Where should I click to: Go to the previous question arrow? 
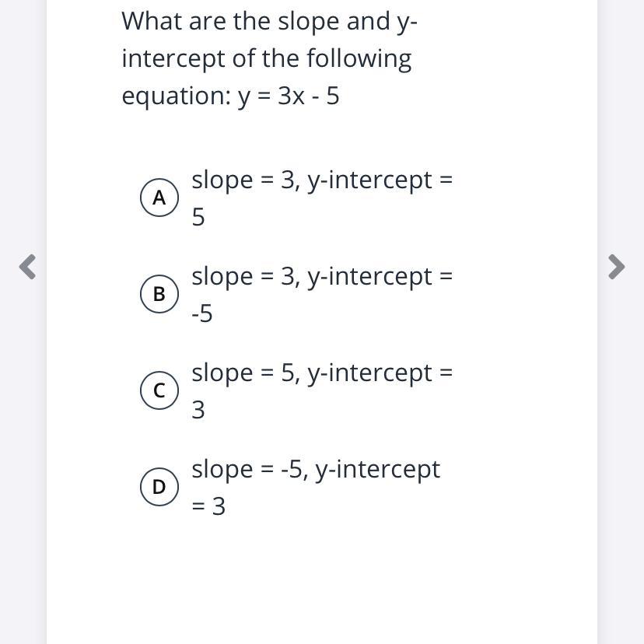pos(28,267)
